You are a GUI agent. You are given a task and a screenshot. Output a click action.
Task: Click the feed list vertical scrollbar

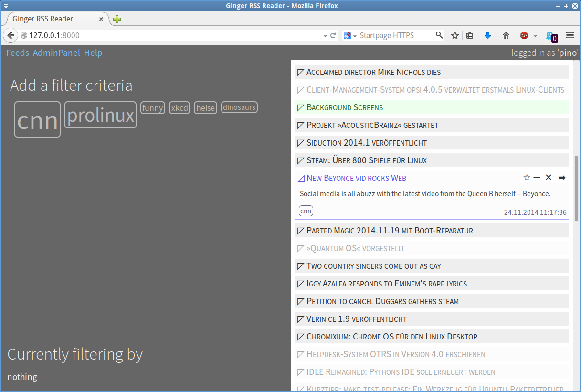pyautogui.click(x=577, y=186)
